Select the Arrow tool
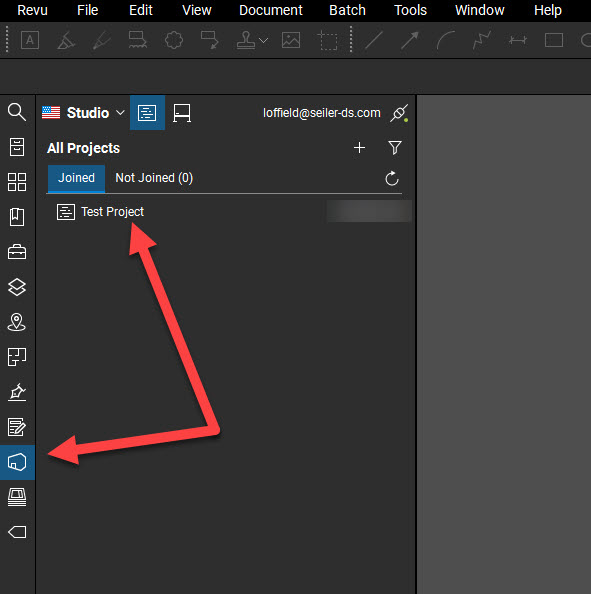 tap(410, 40)
